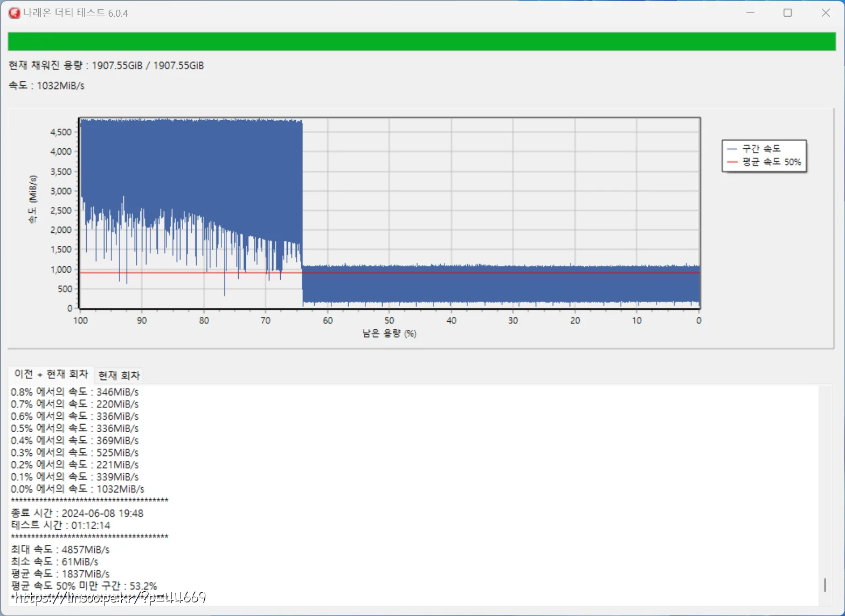Select log line '0.5% 에서의 속도 : 336MiB/s'
845x616 pixels.
coord(74,428)
